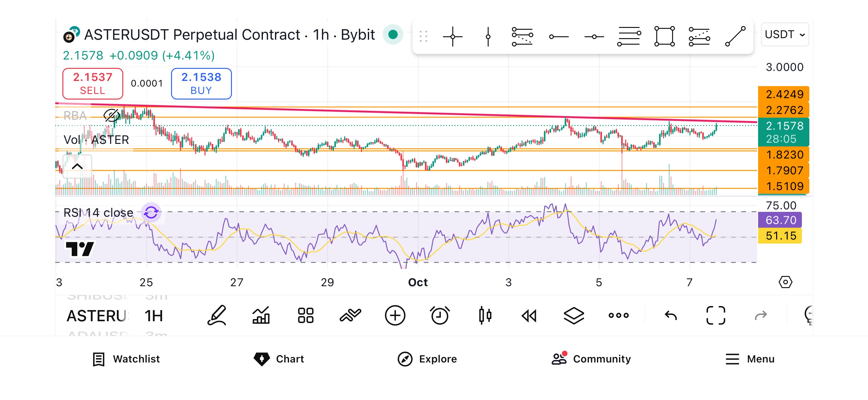Open the layout grid icon
Viewport: 868px width, 400px height.
pyautogui.click(x=305, y=315)
